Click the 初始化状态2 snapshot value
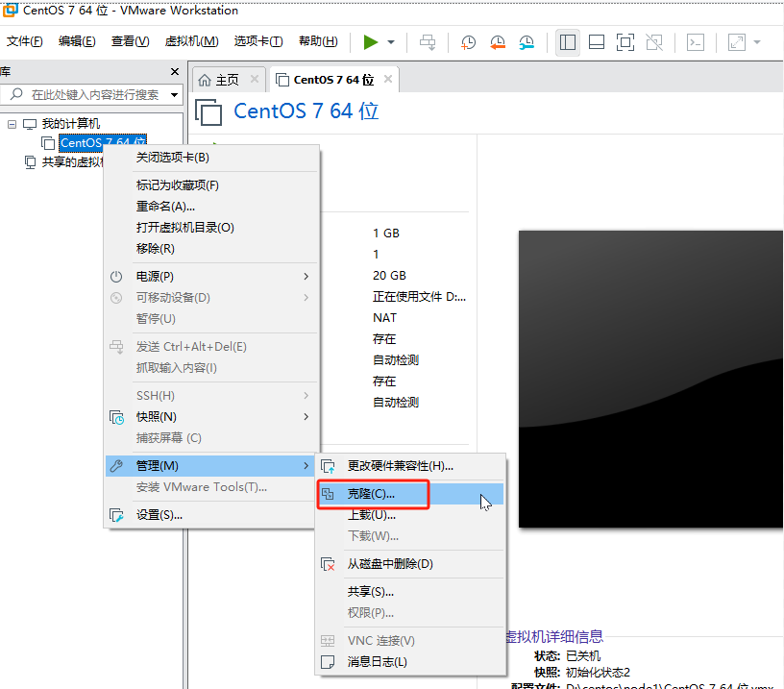 [598, 673]
